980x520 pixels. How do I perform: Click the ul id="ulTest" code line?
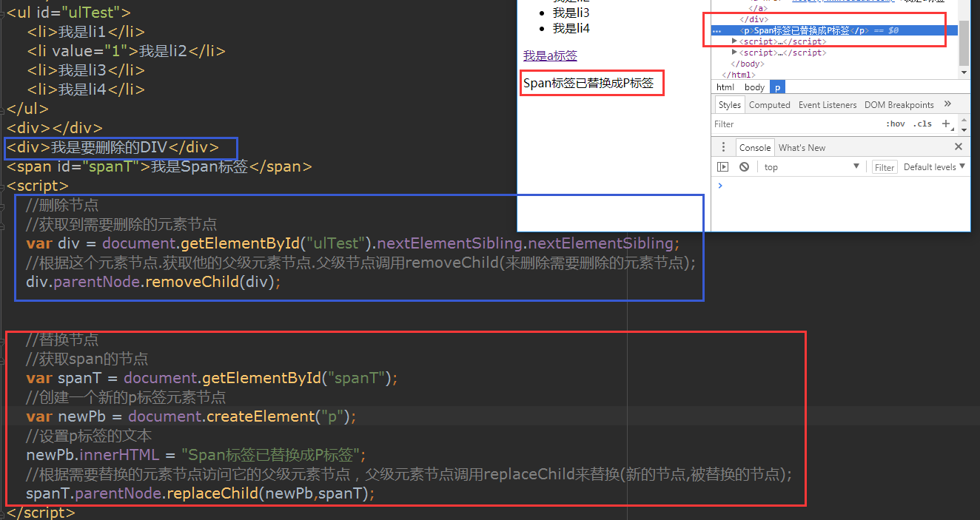pos(69,13)
